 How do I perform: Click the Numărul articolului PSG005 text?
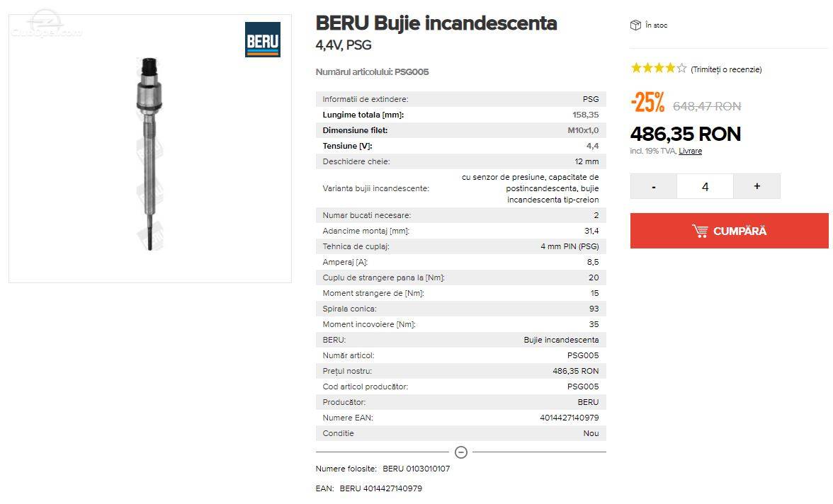372,71
